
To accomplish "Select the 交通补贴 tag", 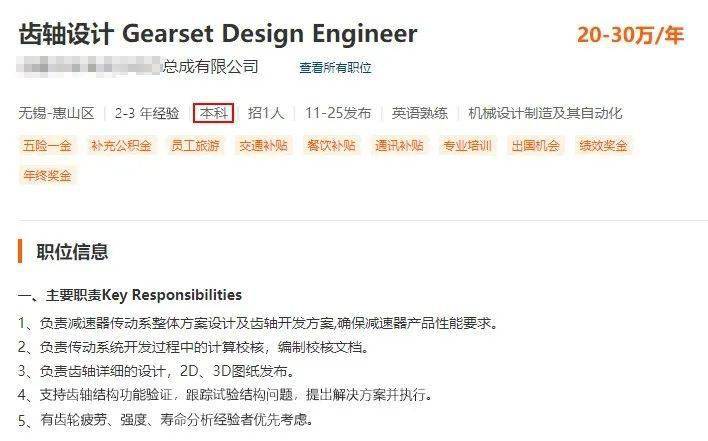I will 263,145.
